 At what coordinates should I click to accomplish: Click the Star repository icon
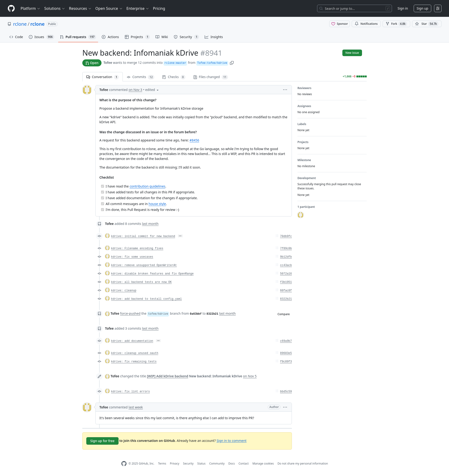coord(417,24)
